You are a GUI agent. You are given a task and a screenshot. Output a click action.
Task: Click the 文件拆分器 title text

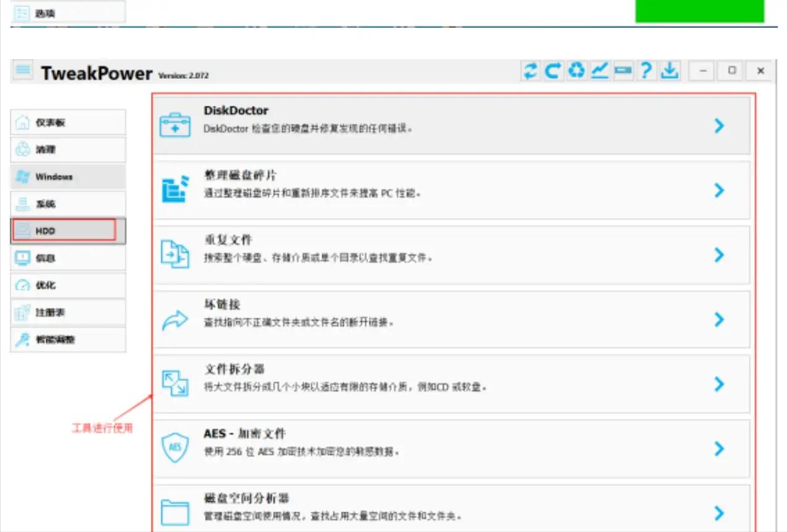[x=235, y=369]
